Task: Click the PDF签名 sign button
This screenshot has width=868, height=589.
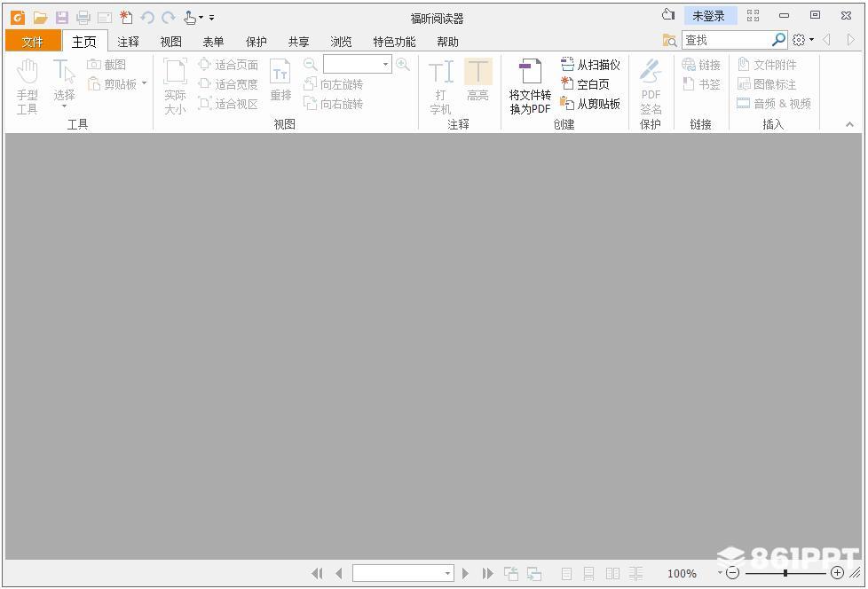Action: (651, 87)
